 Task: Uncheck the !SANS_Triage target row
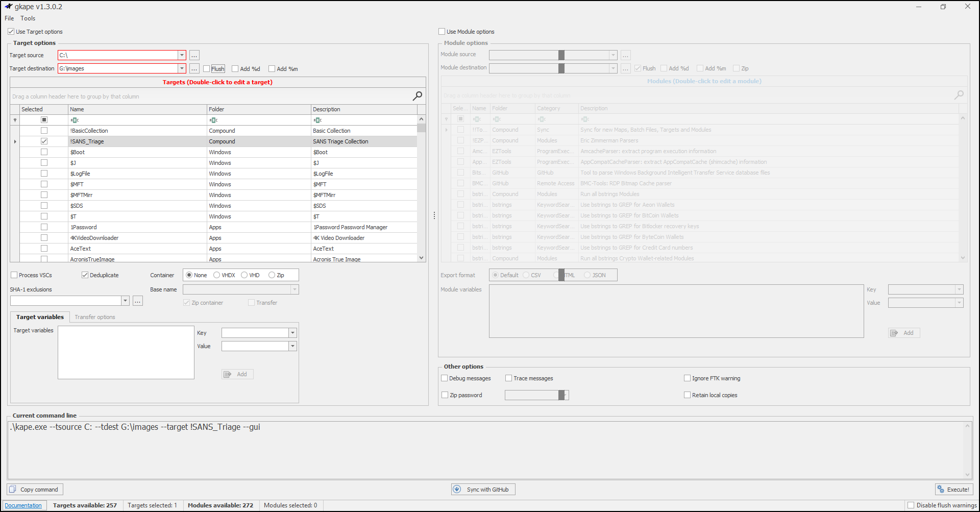(44, 141)
